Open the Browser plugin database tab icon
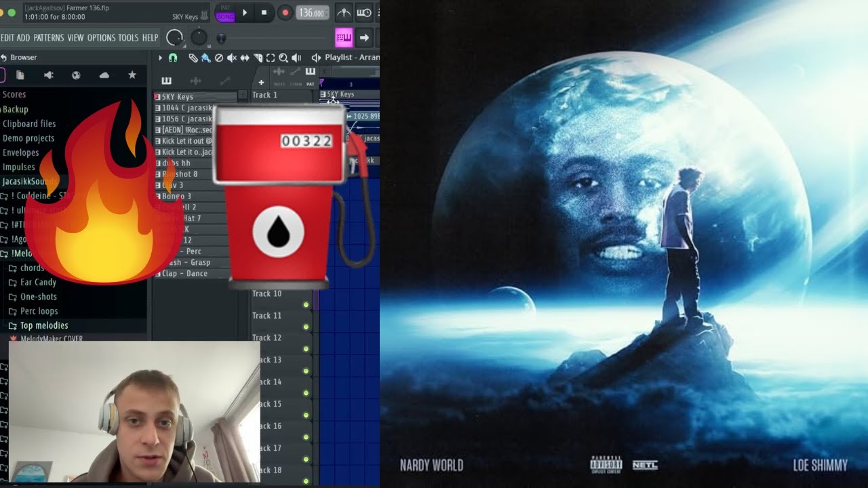This screenshot has width=868, height=488. (x=49, y=75)
